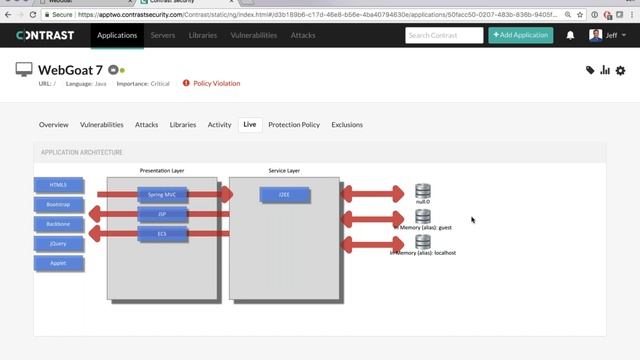Click the Importance: Critical text
Image resolution: width=640 pixels, height=360 pixels.
(143, 84)
